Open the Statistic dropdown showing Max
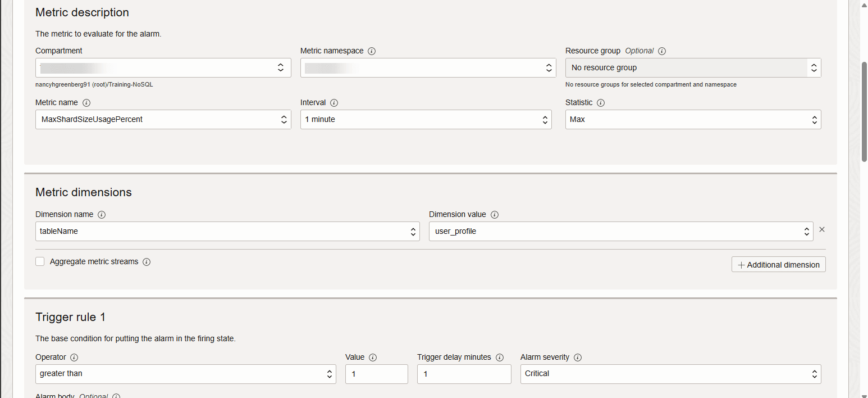This screenshot has height=398, width=868. pos(693,119)
